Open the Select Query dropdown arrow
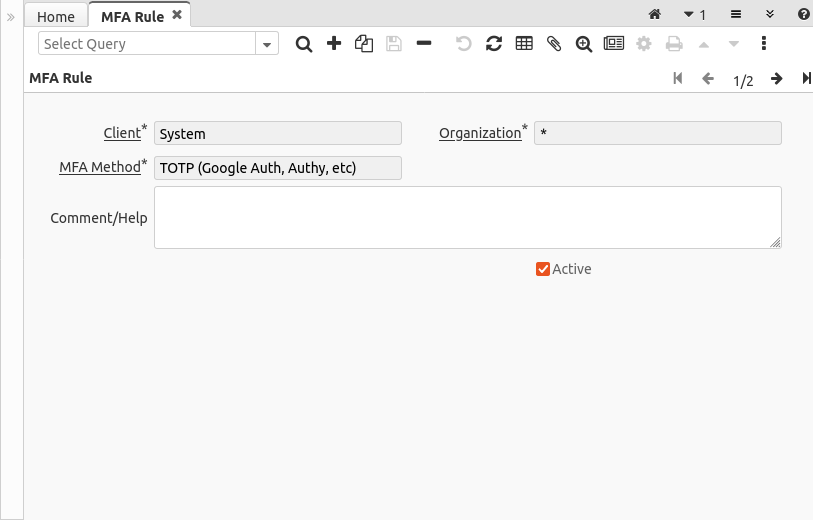The width and height of the screenshot is (813, 520). coord(267,44)
